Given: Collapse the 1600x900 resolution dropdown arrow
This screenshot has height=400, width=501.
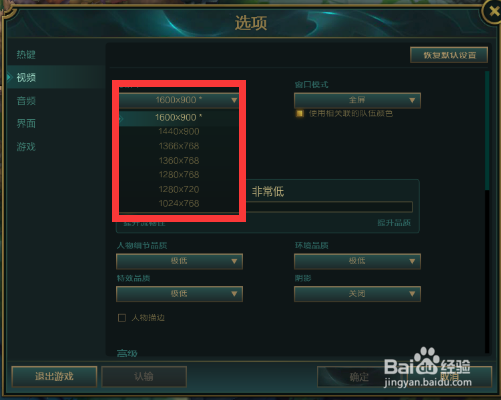Looking at the screenshot, I should 234,100.
